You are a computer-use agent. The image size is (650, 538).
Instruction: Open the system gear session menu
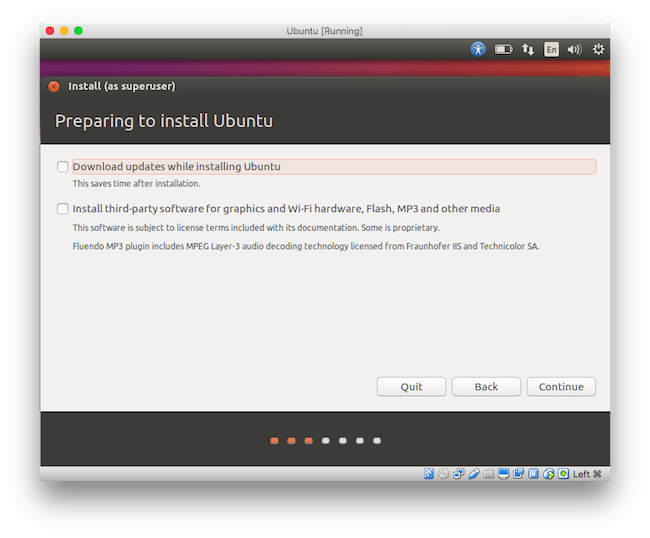598,49
